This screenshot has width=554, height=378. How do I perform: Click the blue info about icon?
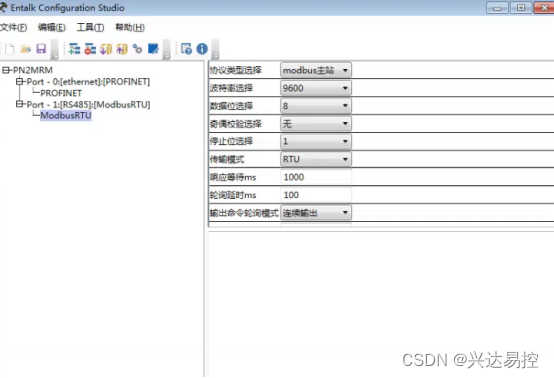click(202, 49)
